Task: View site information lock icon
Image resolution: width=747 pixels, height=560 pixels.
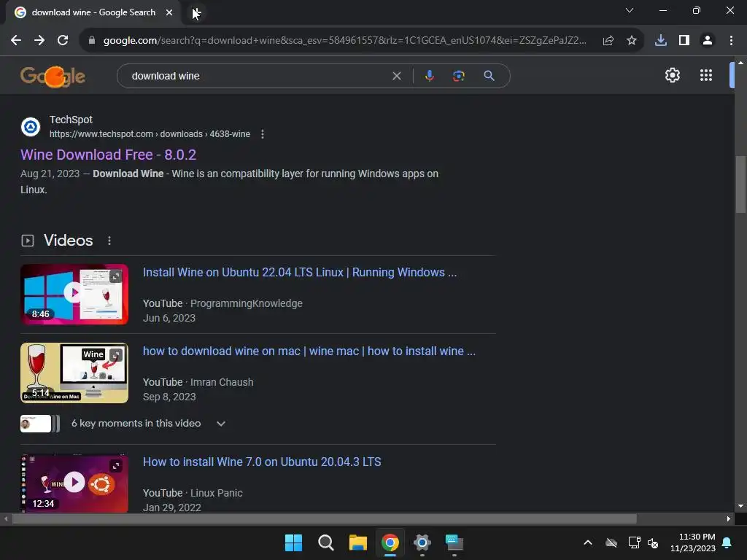Action: click(92, 41)
